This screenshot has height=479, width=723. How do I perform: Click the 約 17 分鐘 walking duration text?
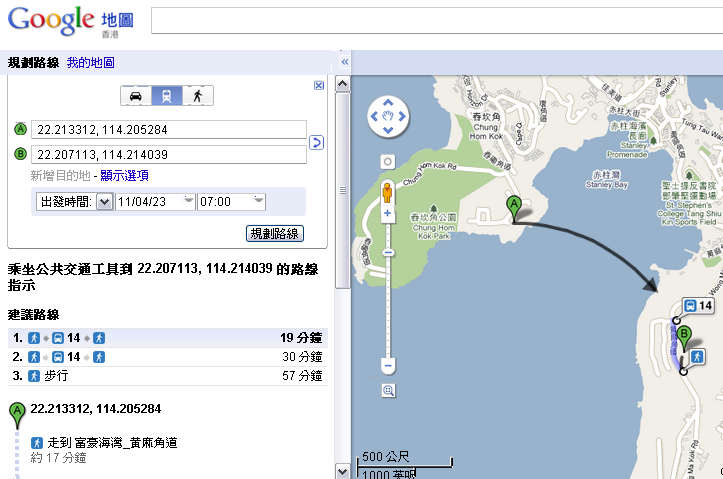(x=58, y=458)
